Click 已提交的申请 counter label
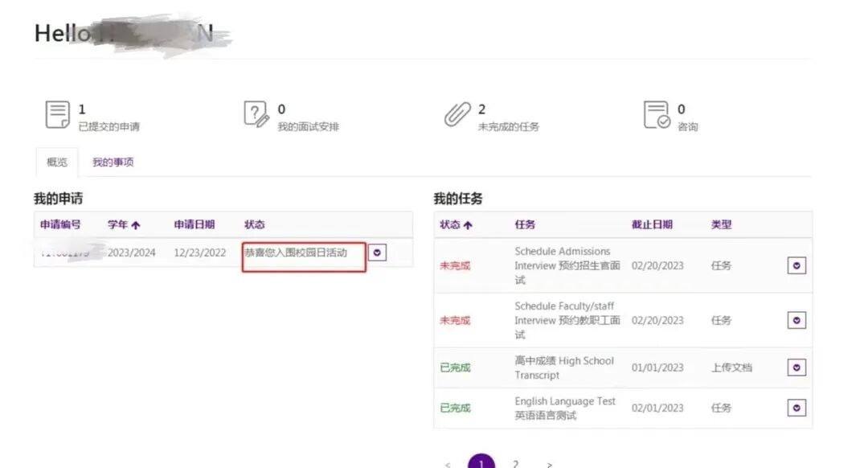Screen dimensions: 868x468 (x=109, y=127)
